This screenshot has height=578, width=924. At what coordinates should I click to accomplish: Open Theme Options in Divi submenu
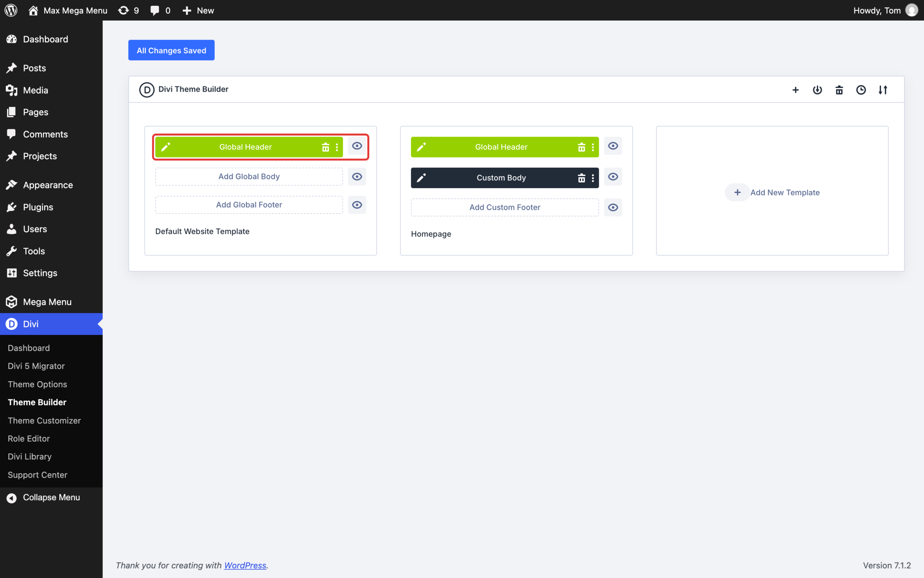[38, 384]
